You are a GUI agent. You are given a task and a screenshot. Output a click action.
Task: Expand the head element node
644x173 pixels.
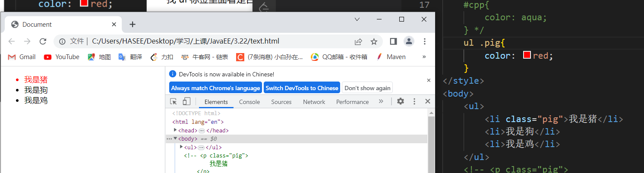(x=176, y=130)
